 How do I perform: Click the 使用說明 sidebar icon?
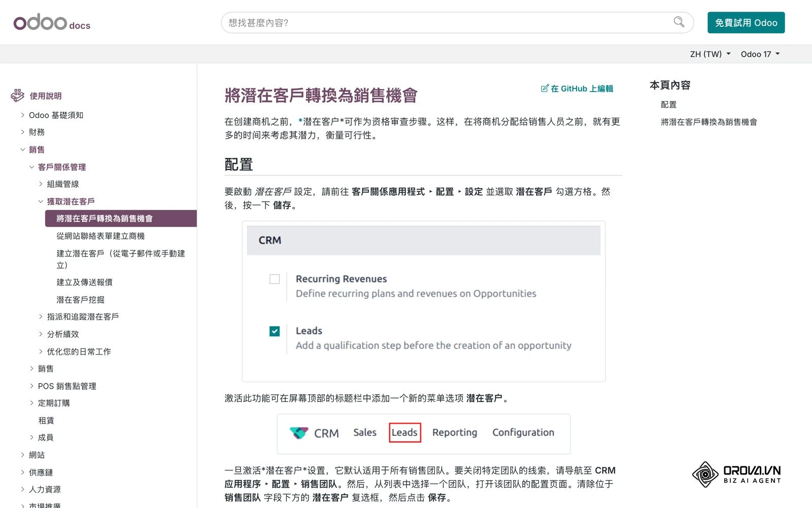pyautogui.click(x=18, y=96)
